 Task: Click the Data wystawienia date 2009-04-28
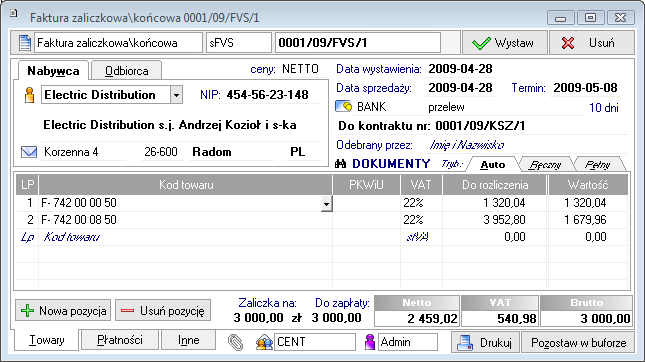[460, 69]
